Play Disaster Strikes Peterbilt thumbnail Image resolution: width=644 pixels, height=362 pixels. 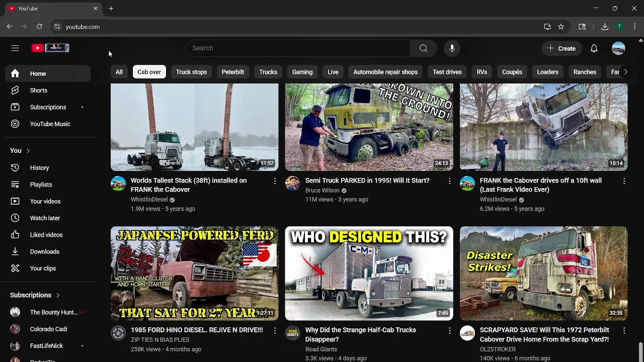[543, 274]
